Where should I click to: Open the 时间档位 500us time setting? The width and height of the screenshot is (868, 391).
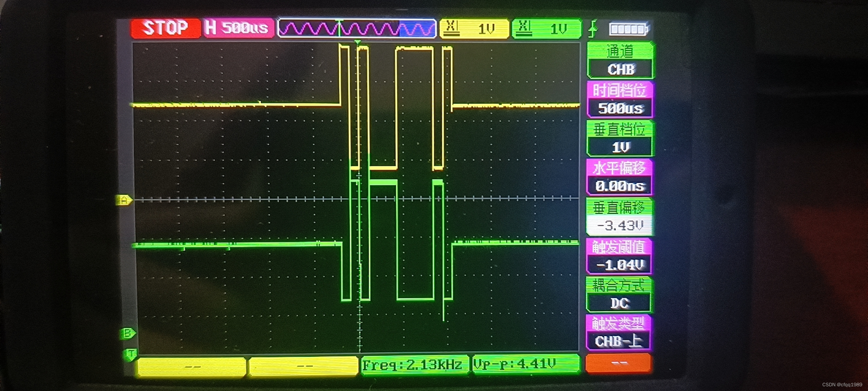pyautogui.click(x=620, y=100)
